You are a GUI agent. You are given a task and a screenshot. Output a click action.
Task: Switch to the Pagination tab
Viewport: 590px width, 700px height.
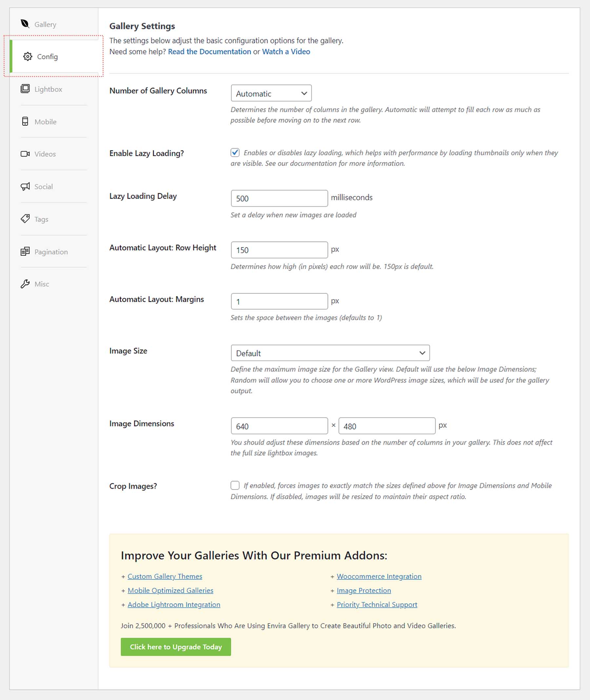[51, 251]
